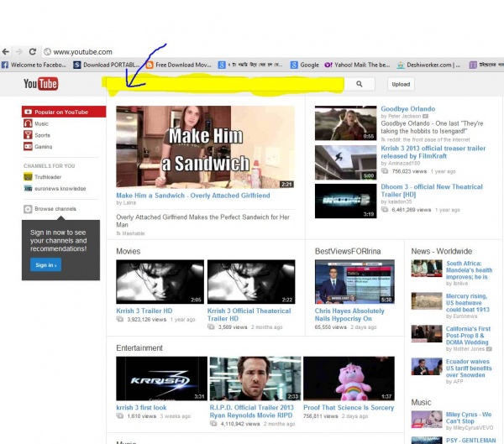Click the Upload button
Viewport: 504px width, 444px height.
tap(401, 84)
